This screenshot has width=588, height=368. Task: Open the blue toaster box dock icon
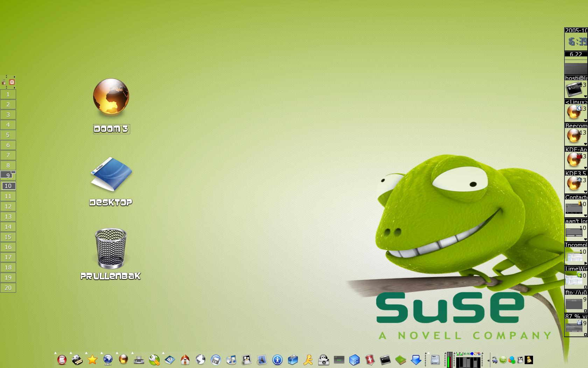tap(293, 360)
